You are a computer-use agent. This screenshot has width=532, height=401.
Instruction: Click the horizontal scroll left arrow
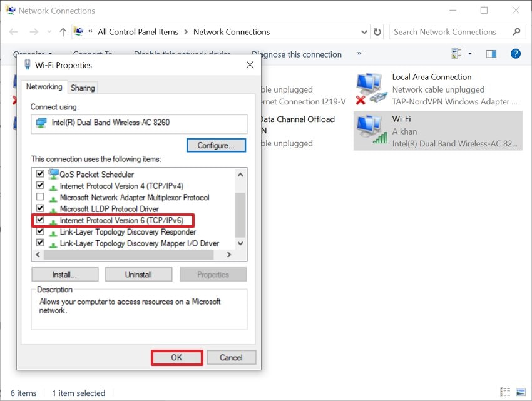click(x=38, y=255)
